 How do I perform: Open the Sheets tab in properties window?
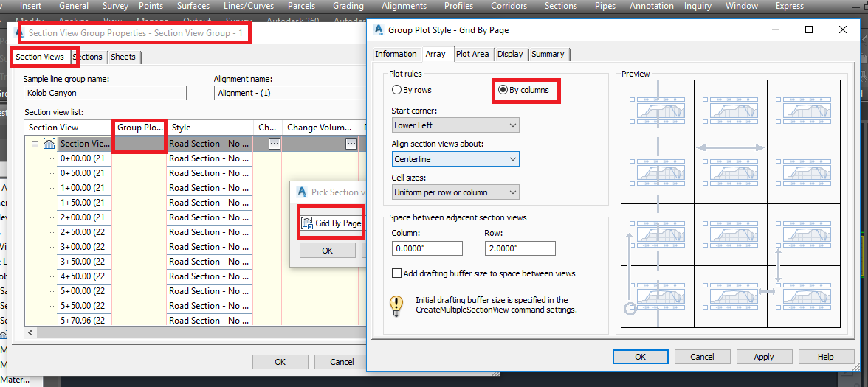[123, 56]
